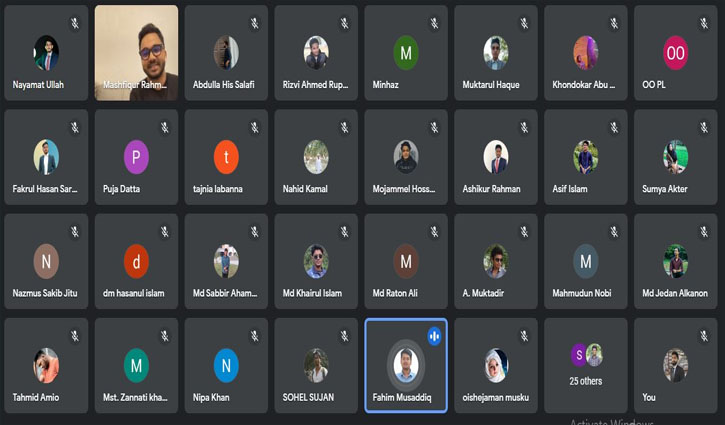Viewport: 725px width, 425px height.
Task: Click the muted mic icon on Nipa Khan's tile
Action: pyautogui.click(x=255, y=336)
